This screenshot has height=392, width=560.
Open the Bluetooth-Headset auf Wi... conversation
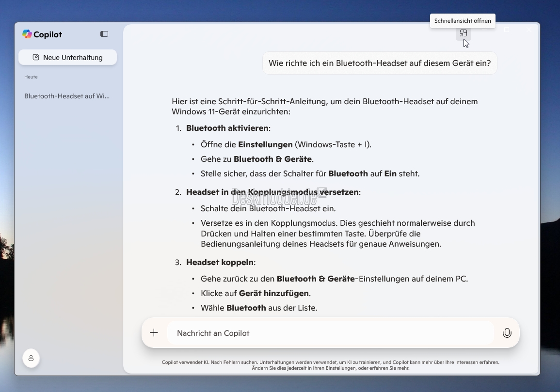67,96
